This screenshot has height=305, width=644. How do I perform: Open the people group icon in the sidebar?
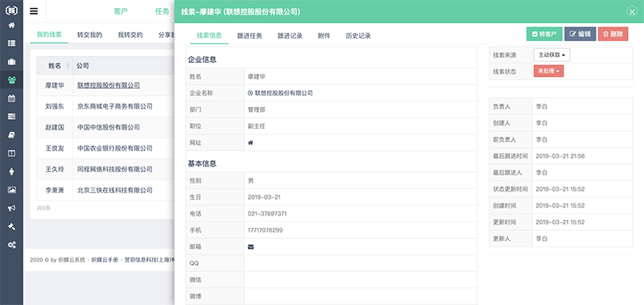[x=11, y=80]
